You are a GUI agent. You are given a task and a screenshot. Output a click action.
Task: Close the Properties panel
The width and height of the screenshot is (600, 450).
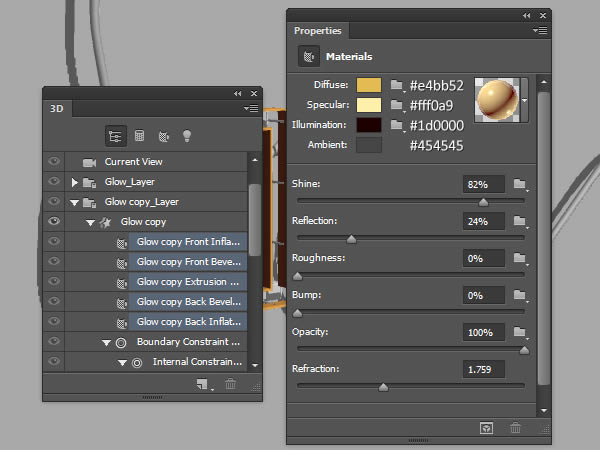pos(543,16)
